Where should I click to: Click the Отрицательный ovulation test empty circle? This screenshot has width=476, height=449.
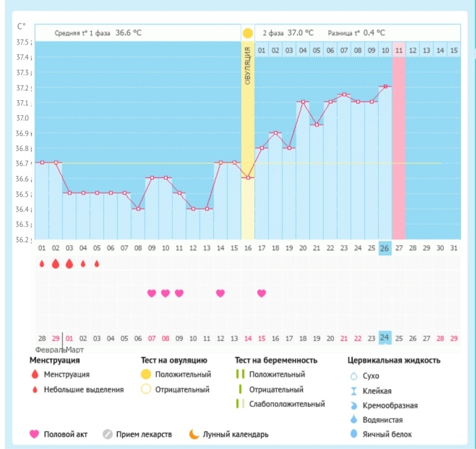(145, 390)
